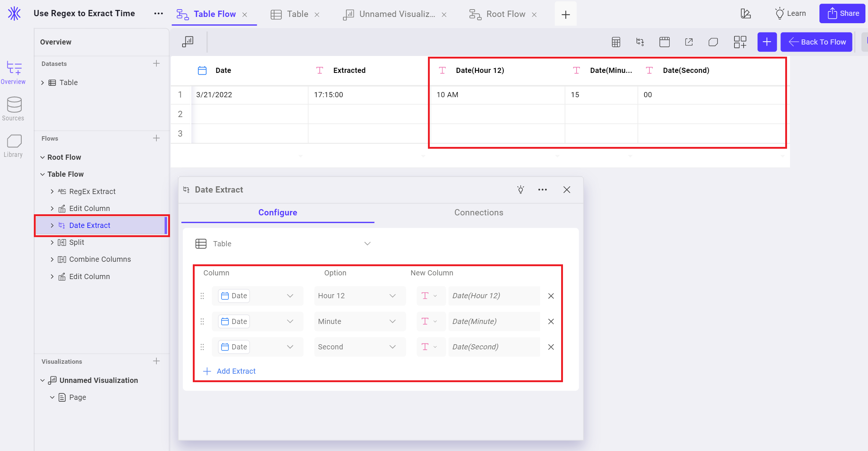Viewport: 868px width, 451px height.
Task: Open the Date Extract panel more options
Action: point(542,190)
